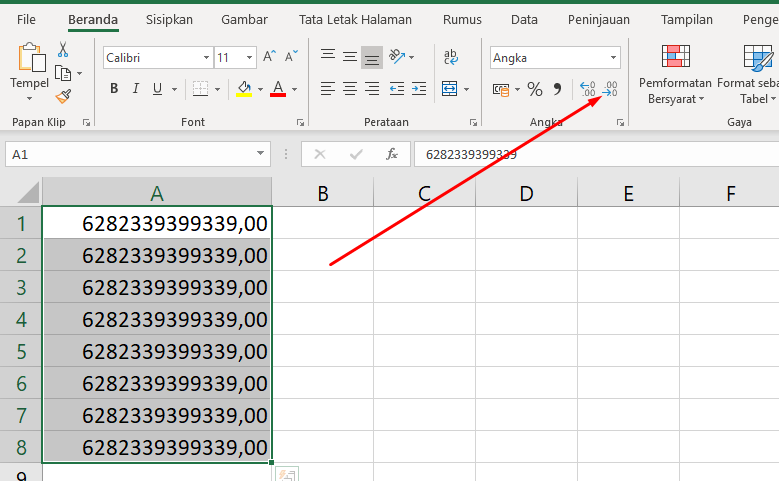Click Decrease Decimal icon
The image size is (779, 481).
(610, 89)
